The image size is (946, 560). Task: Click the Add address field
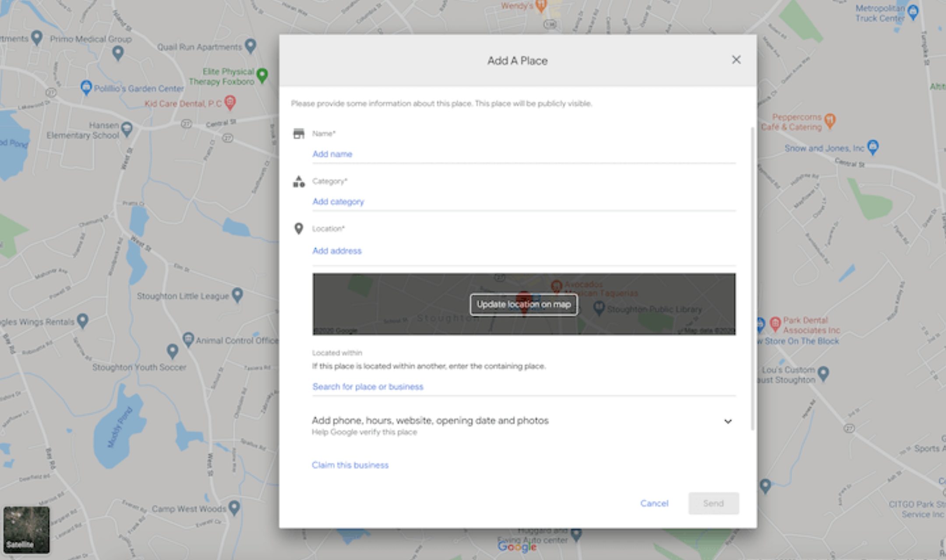[x=523, y=251]
